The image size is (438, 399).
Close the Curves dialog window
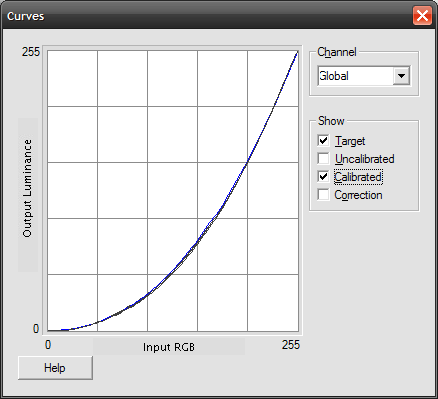[x=422, y=16]
